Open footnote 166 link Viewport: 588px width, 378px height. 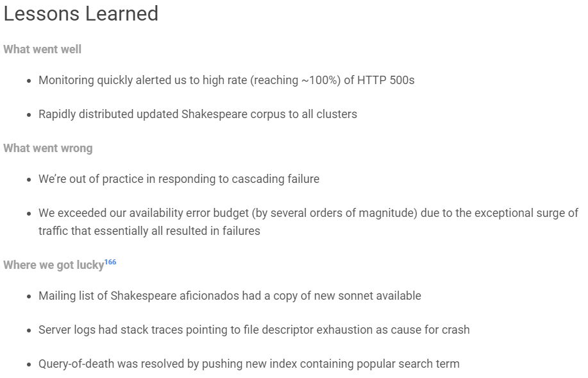[110, 262]
